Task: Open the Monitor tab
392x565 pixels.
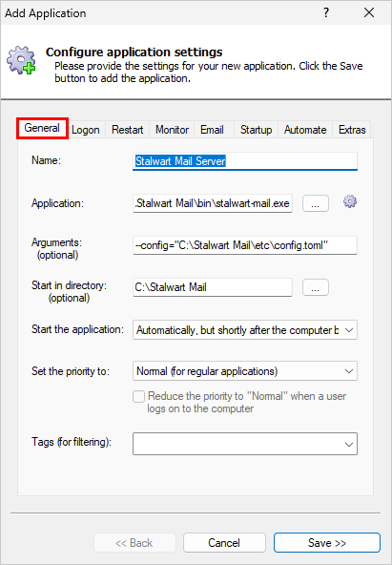Action: click(x=172, y=130)
